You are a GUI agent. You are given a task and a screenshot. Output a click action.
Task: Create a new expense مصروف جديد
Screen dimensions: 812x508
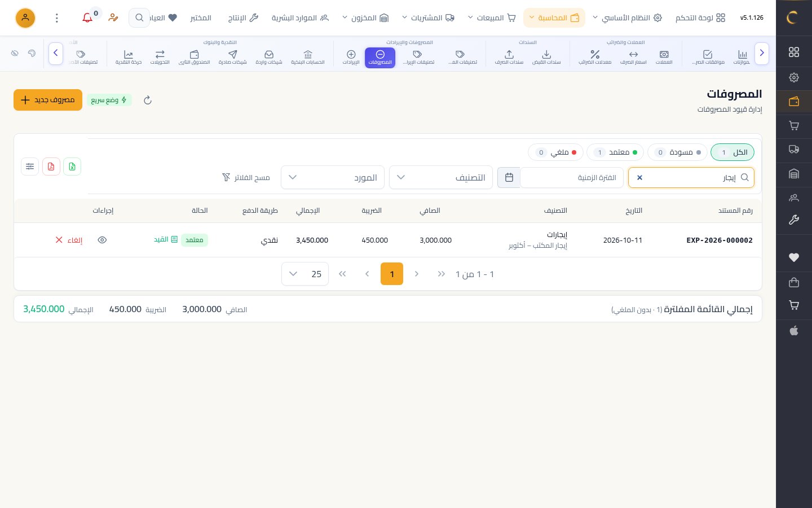[x=48, y=100]
